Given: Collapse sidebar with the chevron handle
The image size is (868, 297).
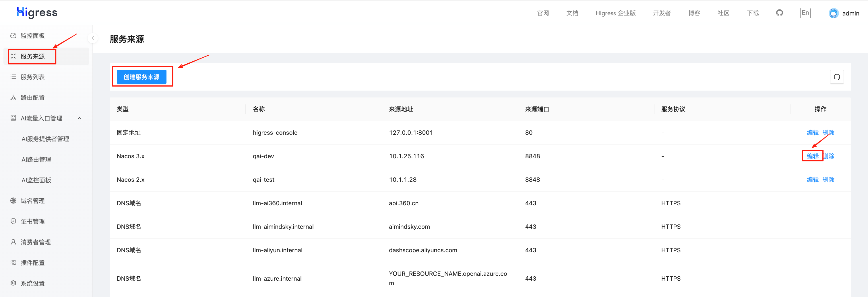Looking at the screenshot, I should [93, 38].
